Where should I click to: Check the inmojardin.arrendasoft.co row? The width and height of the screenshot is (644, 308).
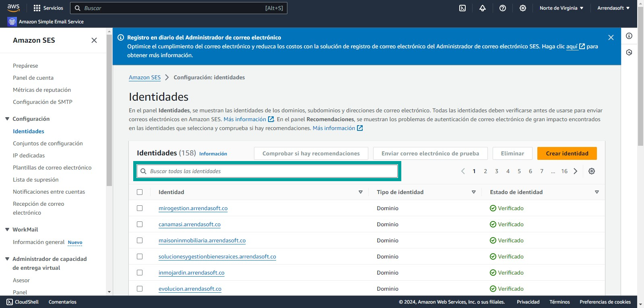[140, 273]
